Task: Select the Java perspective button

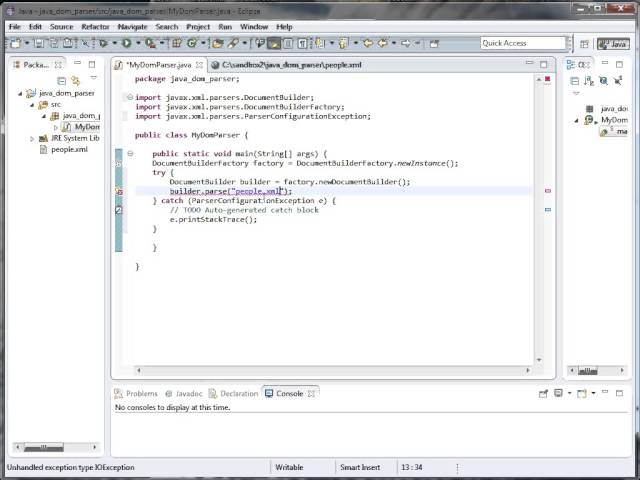Action: pos(613,44)
